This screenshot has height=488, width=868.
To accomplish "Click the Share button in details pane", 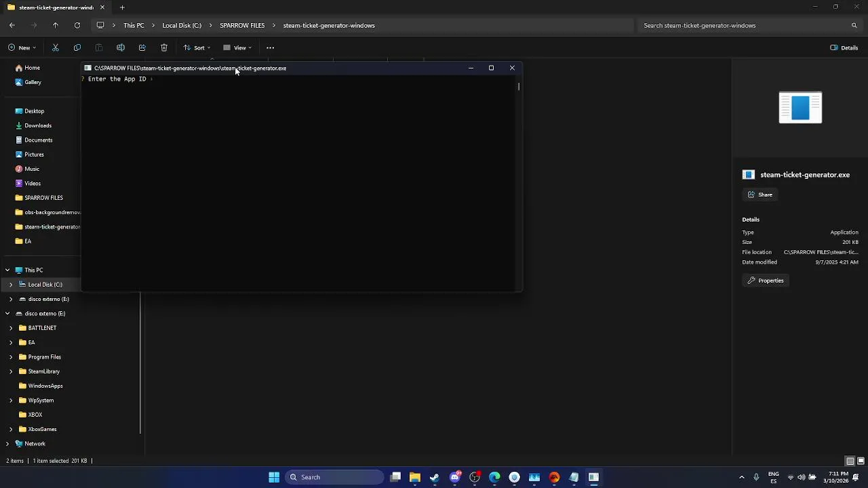I will 760,195.
